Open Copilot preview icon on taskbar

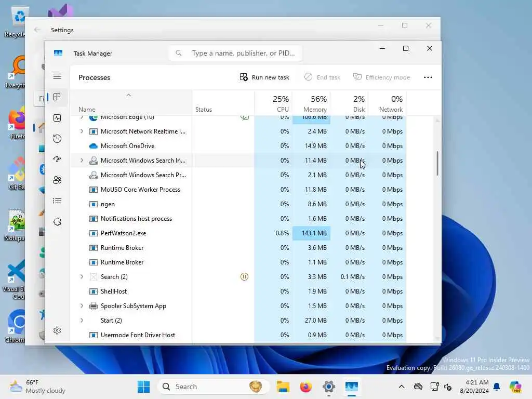(x=515, y=387)
